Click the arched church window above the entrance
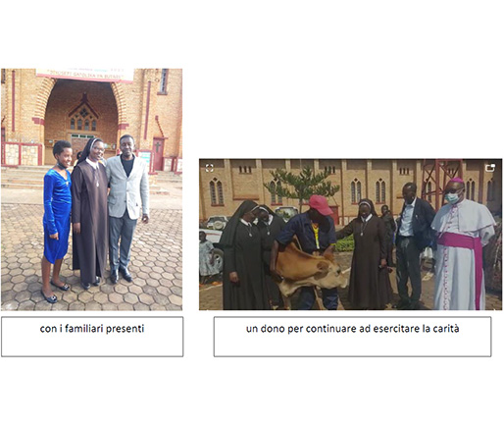This screenshot has width=504, height=427. click(83, 118)
